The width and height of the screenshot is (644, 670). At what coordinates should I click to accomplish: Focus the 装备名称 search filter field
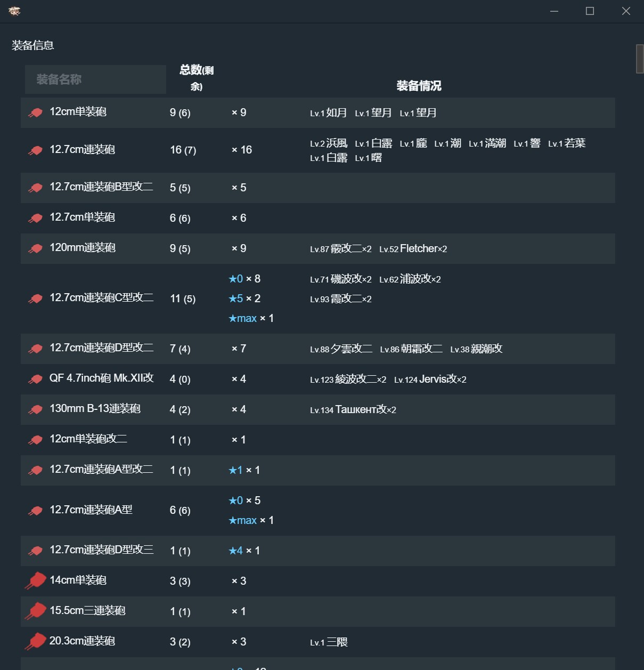click(95, 79)
